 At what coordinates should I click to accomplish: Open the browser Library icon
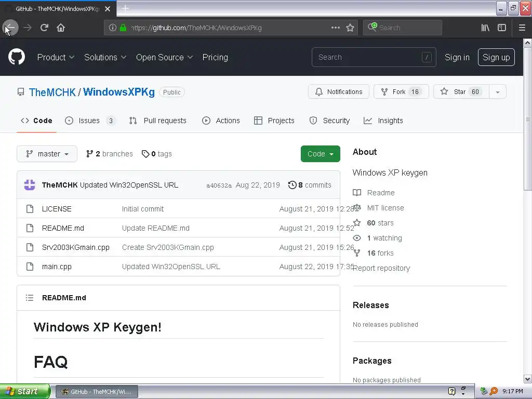coord(485,28)
